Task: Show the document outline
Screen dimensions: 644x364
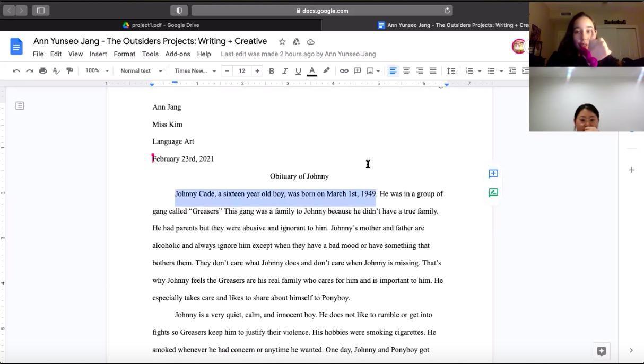Action: click(20, 106)
